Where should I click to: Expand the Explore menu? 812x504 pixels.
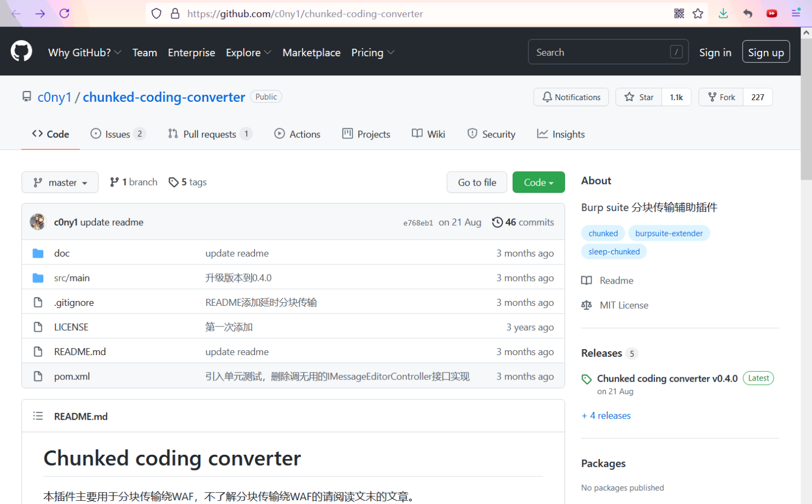pyautogui.click(x=248, y=53)
